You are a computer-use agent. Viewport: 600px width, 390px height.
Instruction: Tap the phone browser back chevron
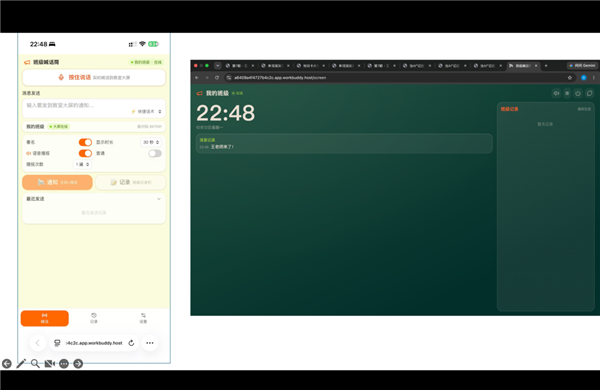(38, 343)
